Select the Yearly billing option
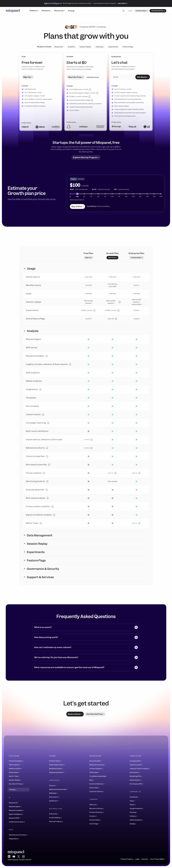172x868 pixels. [73, 179]
